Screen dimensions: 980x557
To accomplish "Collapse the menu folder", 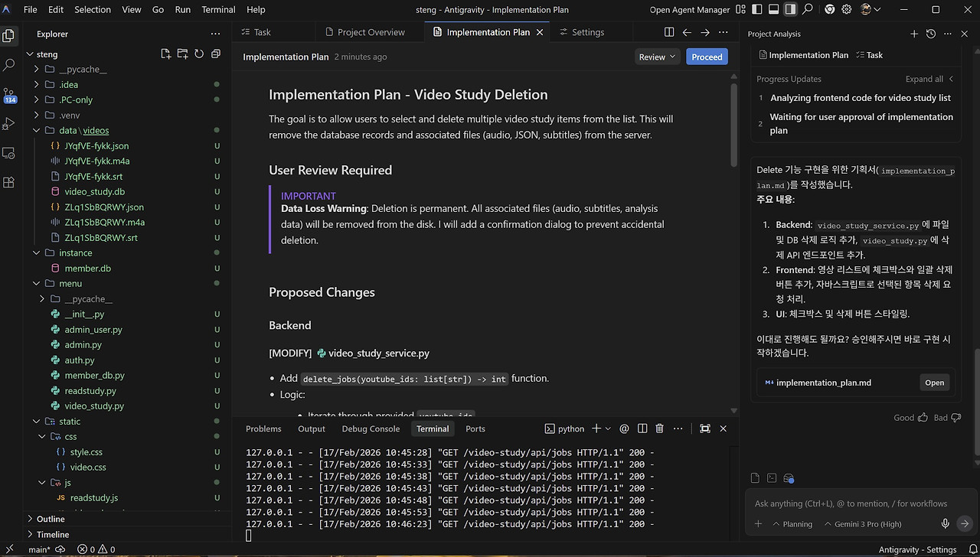I will click(36, 284).
